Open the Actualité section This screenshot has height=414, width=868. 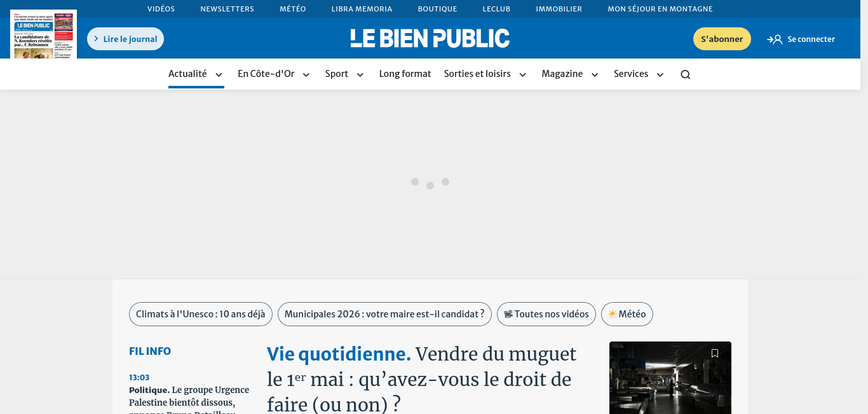pyautogui.click(x=187, y=74)
